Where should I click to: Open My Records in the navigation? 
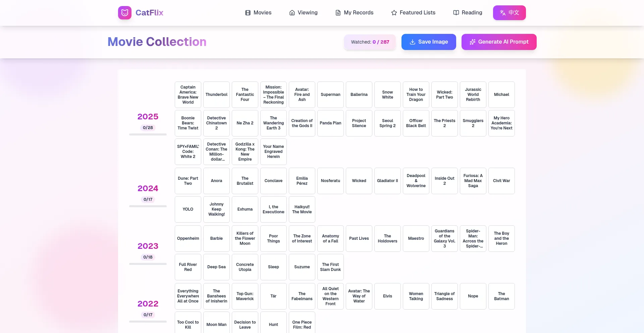click(355, 13)
